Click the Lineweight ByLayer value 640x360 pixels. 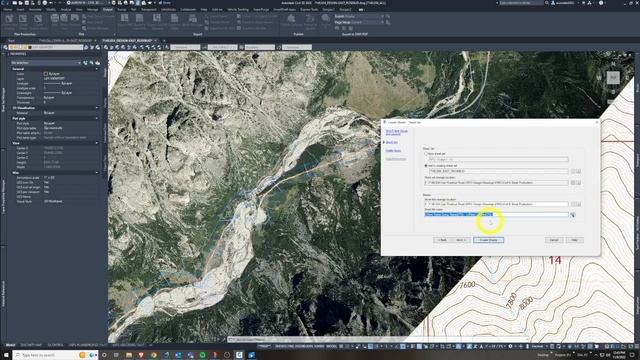click(x=57, y=93)
